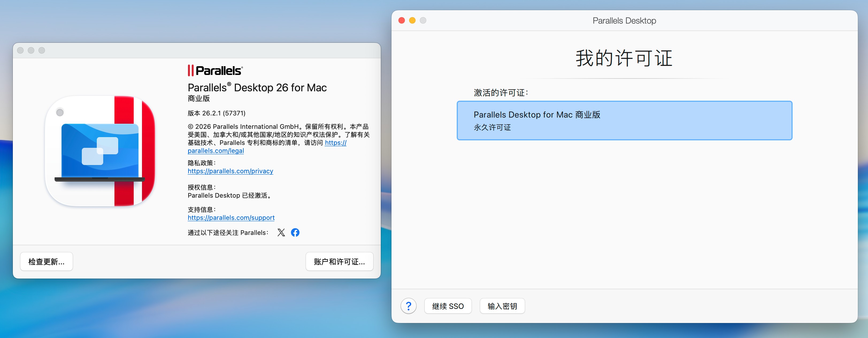868x338 pixels.
Task: Open Parallels X (Twitter) social icon
Action: (x=281, y=232)
